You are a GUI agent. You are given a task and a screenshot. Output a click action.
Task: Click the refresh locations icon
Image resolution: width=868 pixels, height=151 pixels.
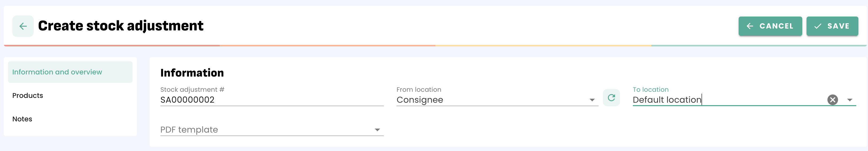tap(611, 98)
